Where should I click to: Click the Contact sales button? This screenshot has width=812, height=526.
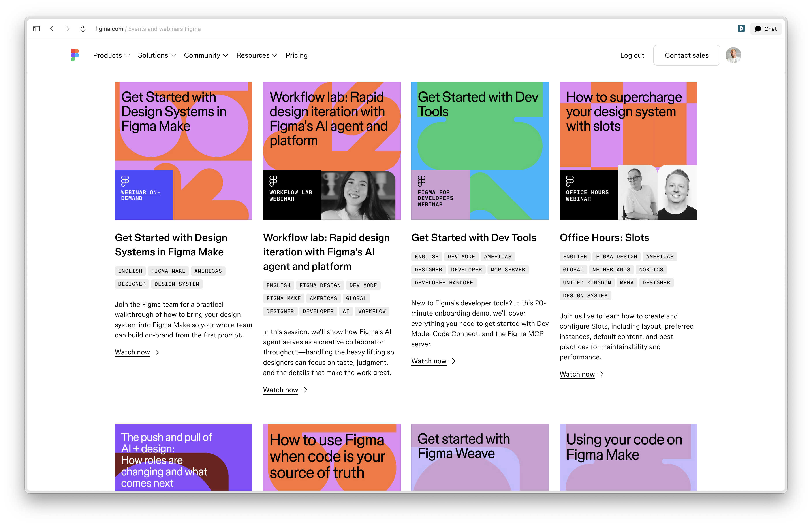click(686, 55)
